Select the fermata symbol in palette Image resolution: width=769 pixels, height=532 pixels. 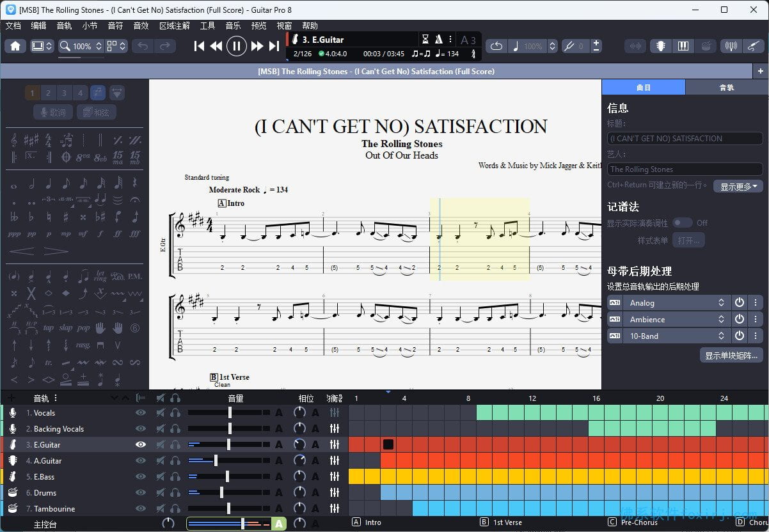(x=135, y=200)
